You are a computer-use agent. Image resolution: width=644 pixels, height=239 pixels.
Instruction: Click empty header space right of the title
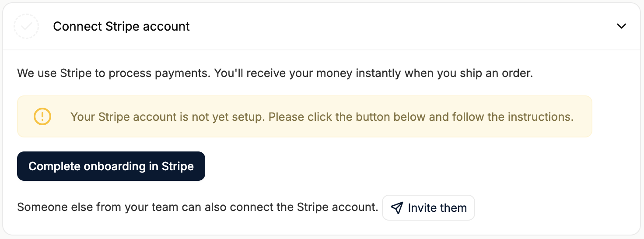(x=394, y=26)
